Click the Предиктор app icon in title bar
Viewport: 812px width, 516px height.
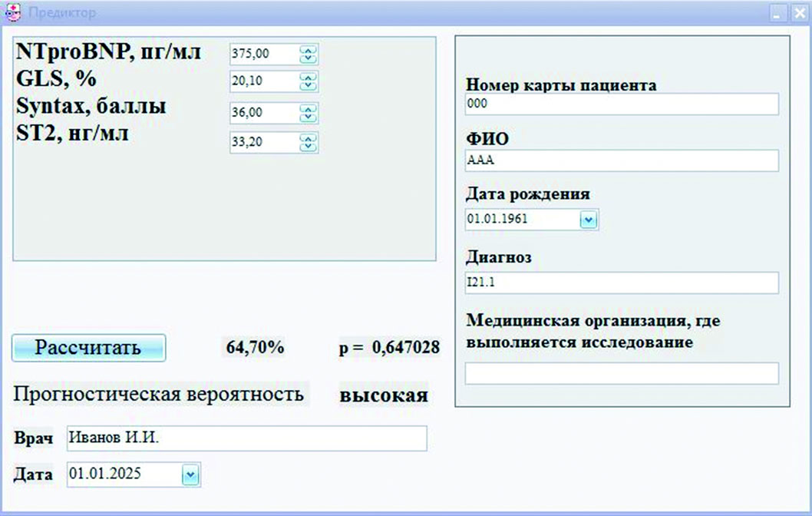pyautogui.click(x=13, y=12)
